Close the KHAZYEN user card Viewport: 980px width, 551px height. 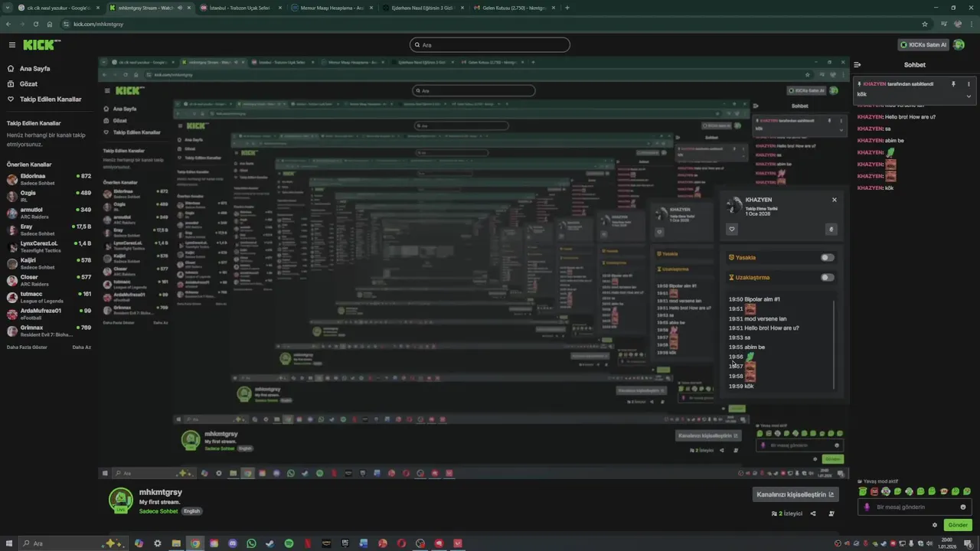click(x=835, y=200)
